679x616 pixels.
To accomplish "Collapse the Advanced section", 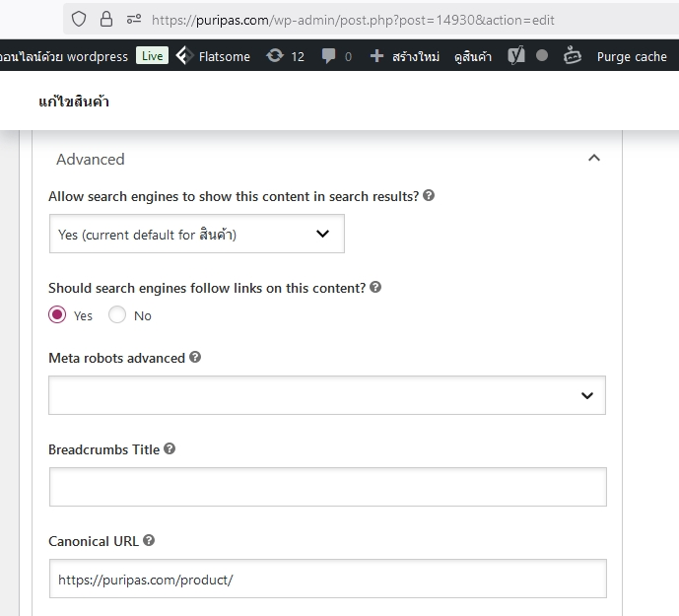I will 593,158.
